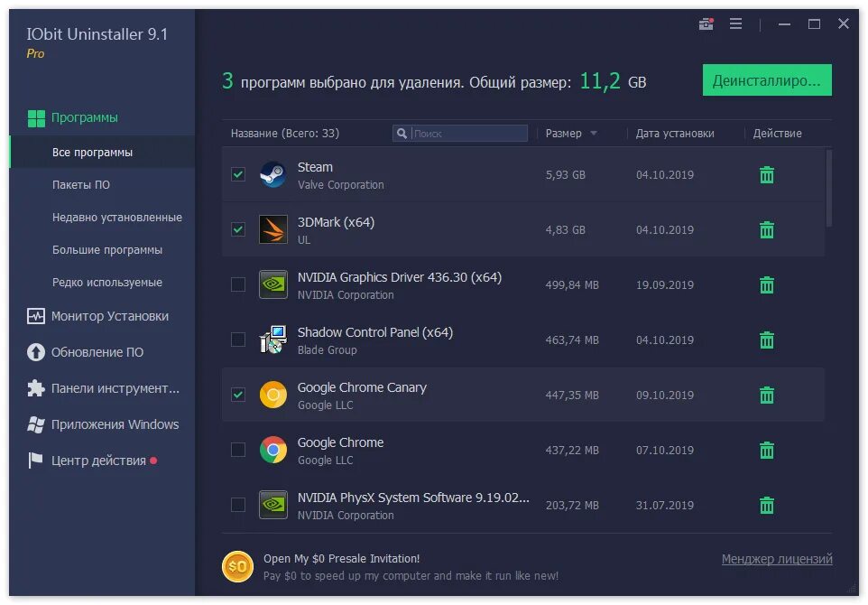Image resolution: width=868 pixels, height=605 pixels.
Task: Uncheck the Google Chrome Canary checkbox
Action: coord(238,395)
